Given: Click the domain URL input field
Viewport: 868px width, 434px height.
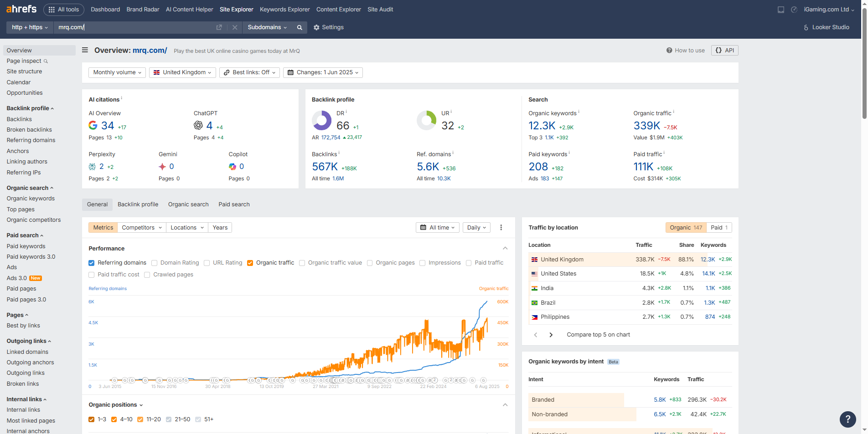Looking at the screenshot, I should pyautogui.click(x=134, y=27).
